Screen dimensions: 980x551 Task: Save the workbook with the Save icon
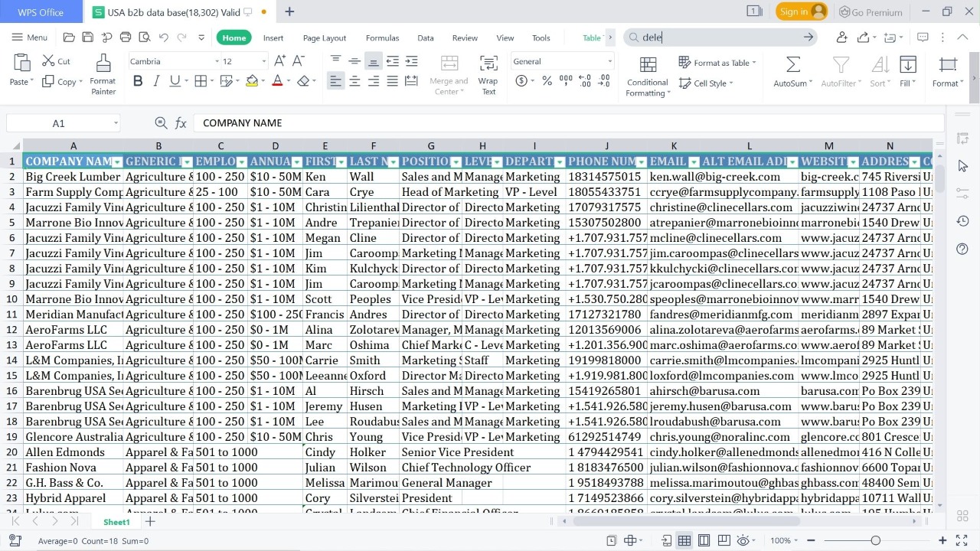click(x=87, y=37)
